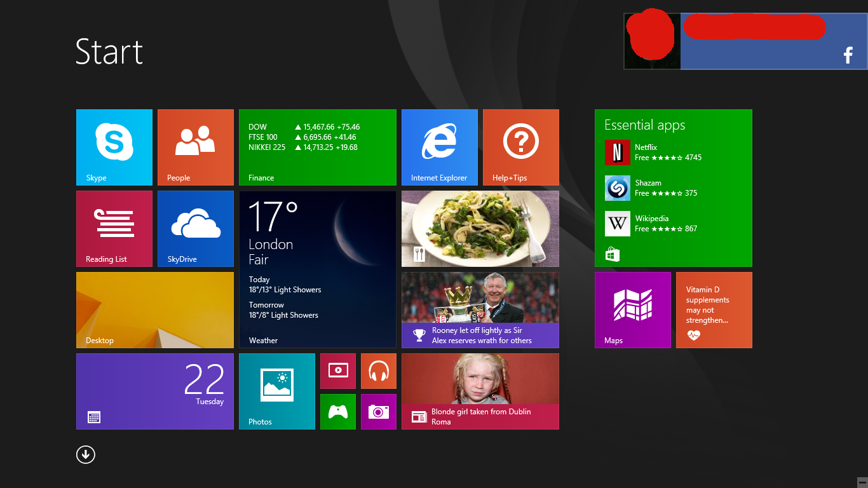Launch Internet Explorer tile
868x488 pixels.
tap(440, 147)
